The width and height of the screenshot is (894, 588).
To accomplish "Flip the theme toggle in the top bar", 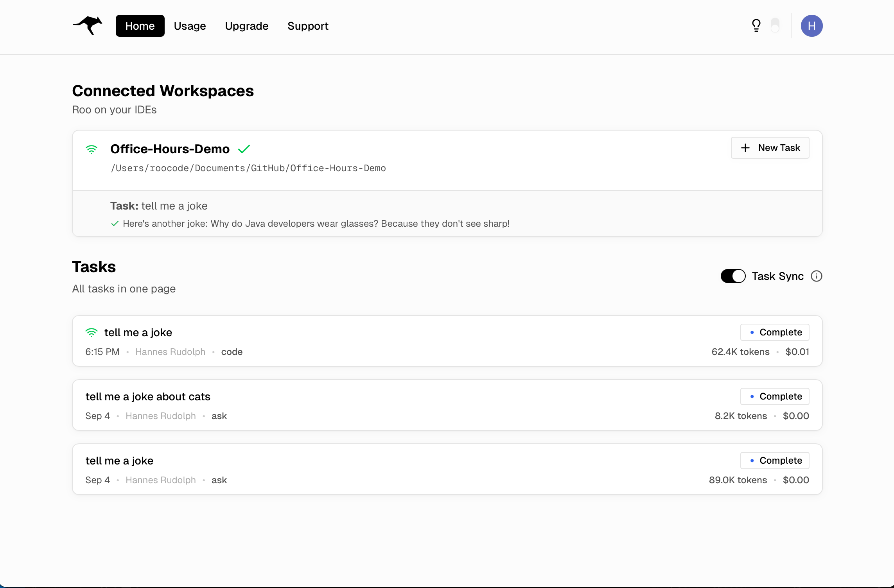I will (x=775, y=25).
